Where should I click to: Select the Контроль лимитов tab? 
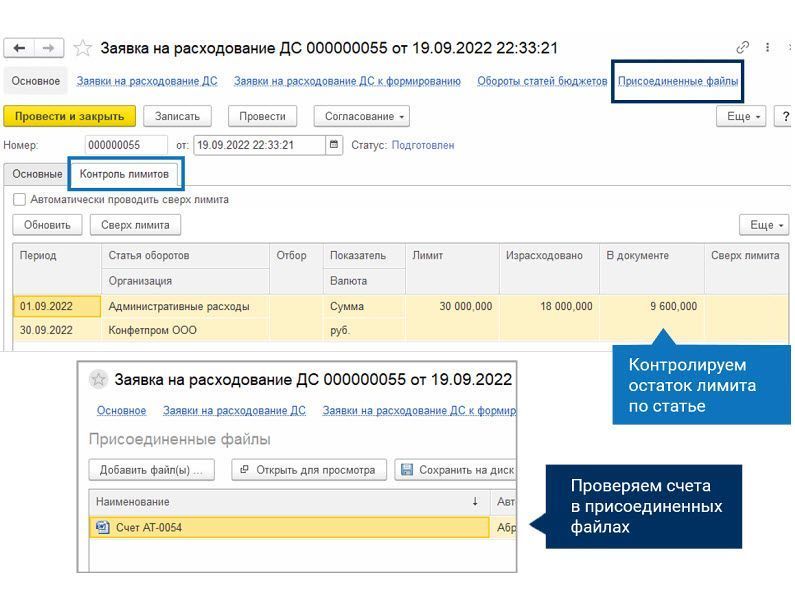124,174
